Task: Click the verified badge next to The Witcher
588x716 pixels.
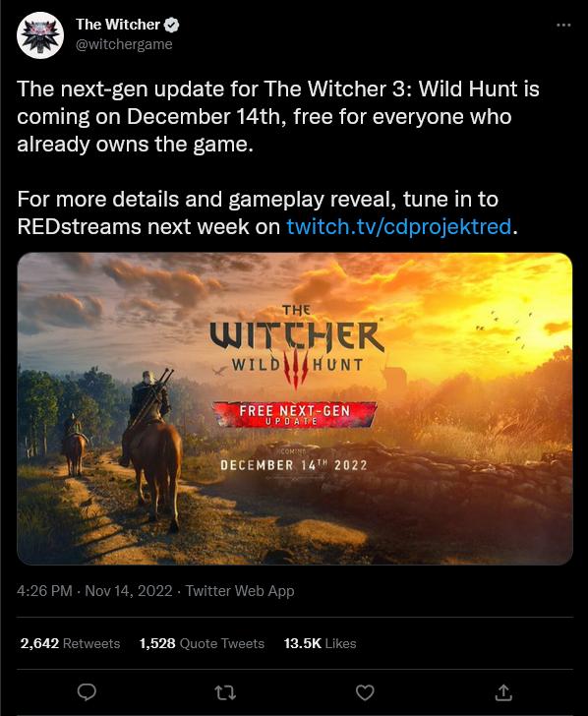Action: tap(172, 25)
